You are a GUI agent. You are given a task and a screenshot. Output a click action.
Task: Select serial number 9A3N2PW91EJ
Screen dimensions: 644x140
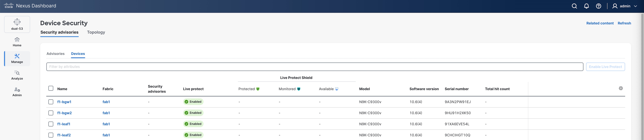458,102
